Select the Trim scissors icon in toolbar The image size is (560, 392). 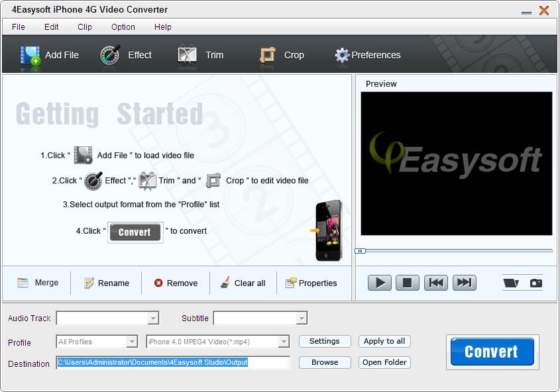(187, 55)
